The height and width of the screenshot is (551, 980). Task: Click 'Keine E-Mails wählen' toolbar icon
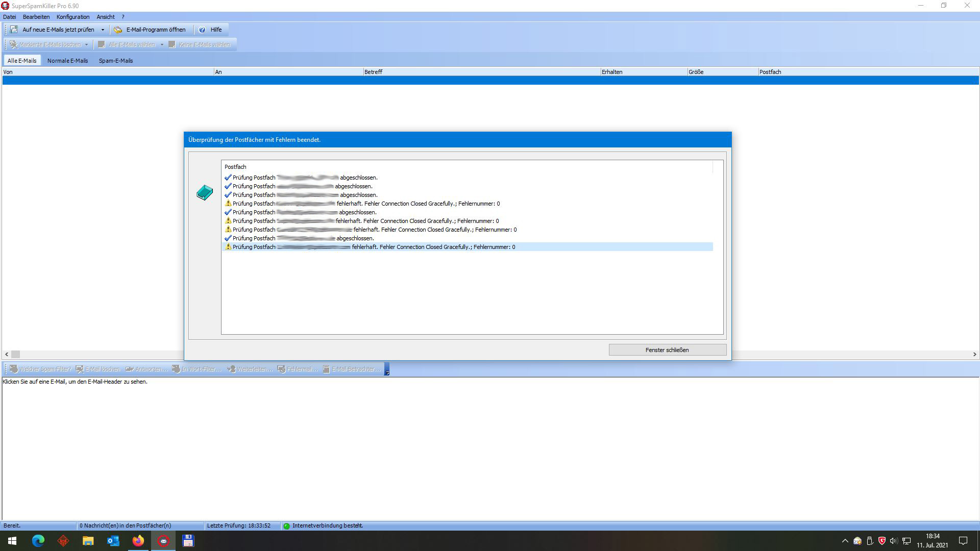(172, 44)
